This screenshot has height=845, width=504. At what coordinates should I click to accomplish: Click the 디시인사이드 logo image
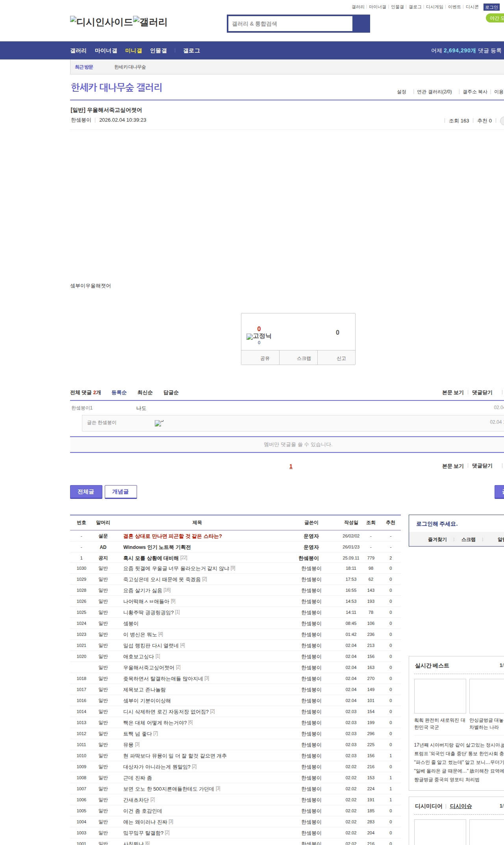coord(101,22)
